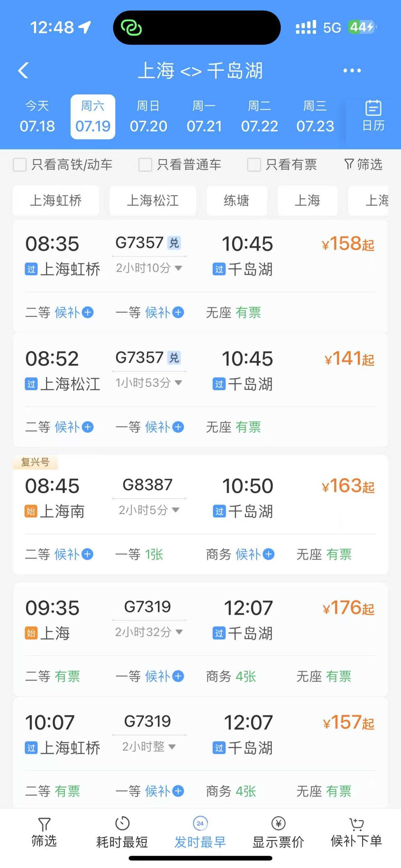Add 二等 候补 plus for 08:35 G7357

coord(88,312)
